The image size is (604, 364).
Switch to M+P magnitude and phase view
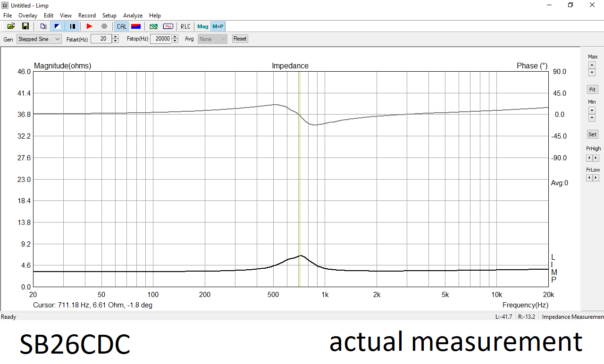click(x=218, y=26)
